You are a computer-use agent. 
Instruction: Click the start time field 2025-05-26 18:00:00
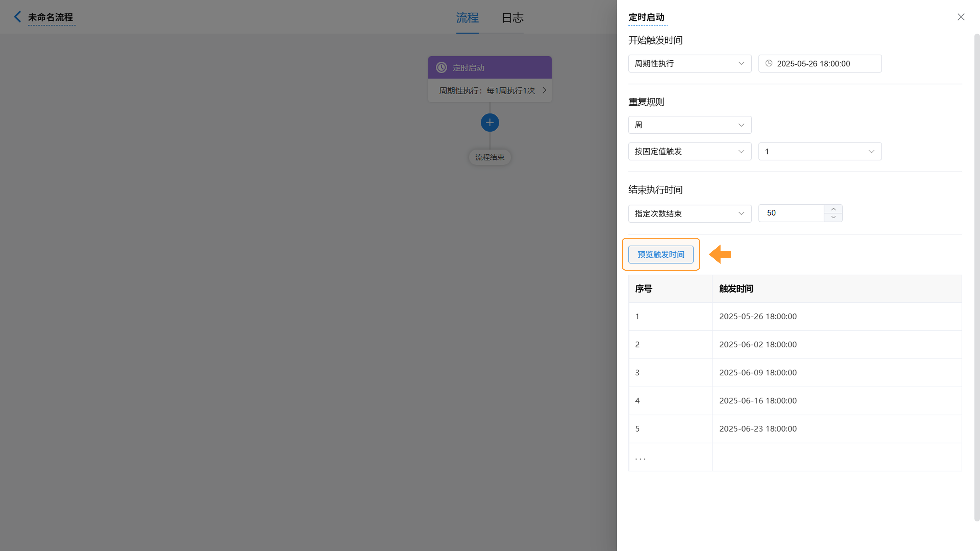click(820, 64)
